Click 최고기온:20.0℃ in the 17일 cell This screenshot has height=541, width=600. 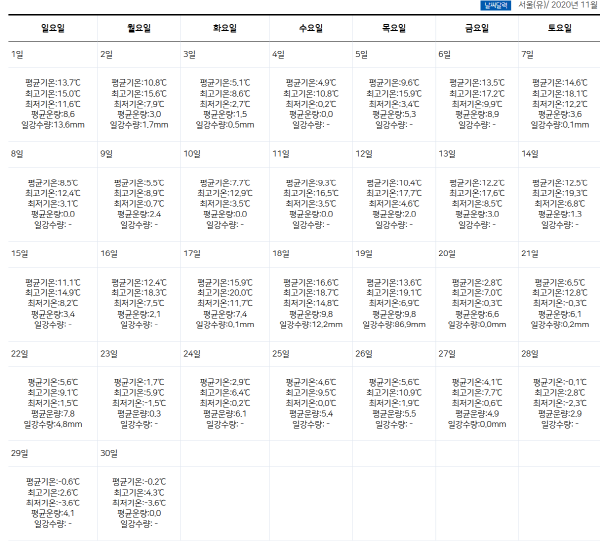pyautogui.click(x=222, y=293)
